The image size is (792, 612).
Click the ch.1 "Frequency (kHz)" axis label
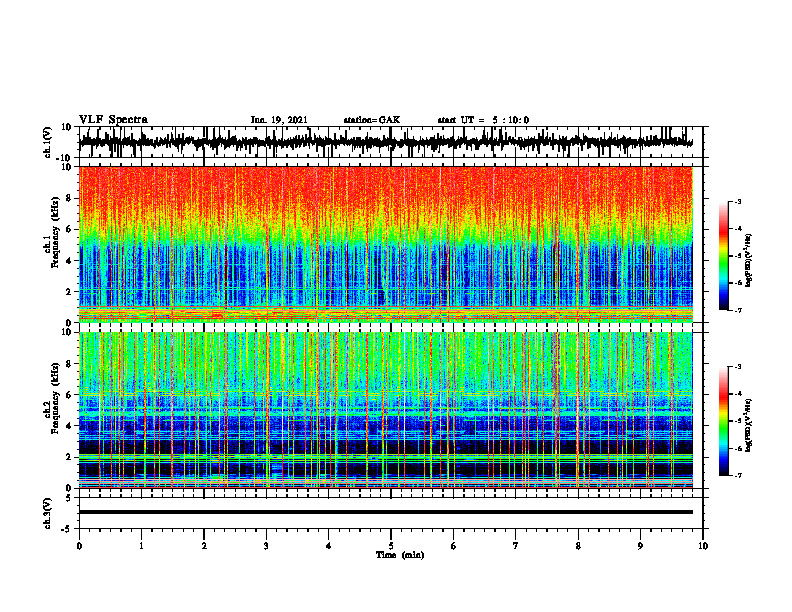(x=55, y=232)
